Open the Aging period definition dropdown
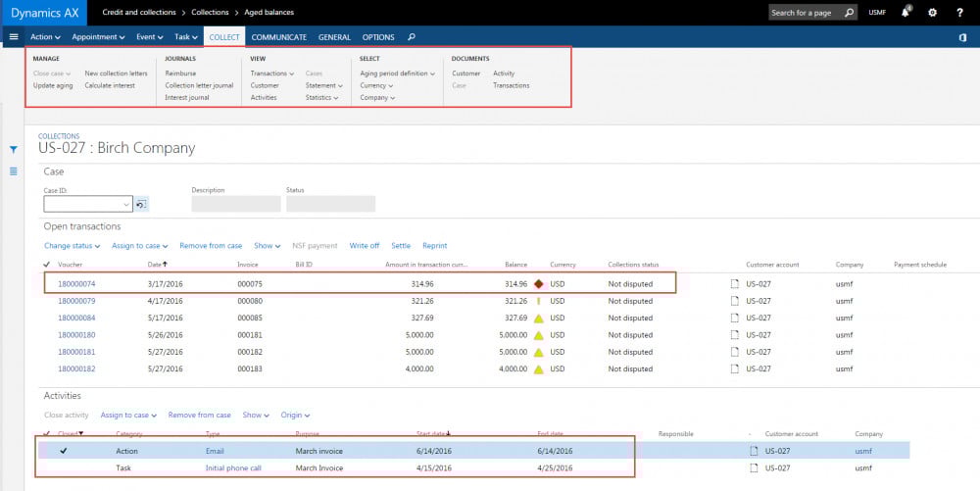Screen dimensions: 980x491 point(397,74)
